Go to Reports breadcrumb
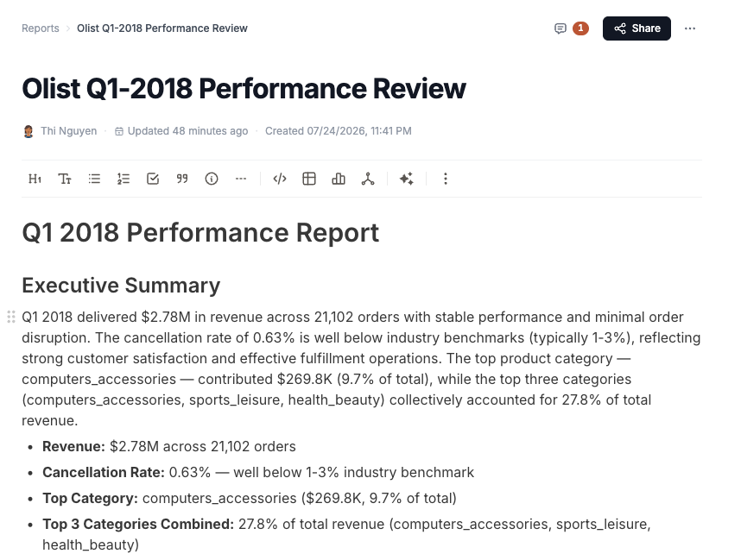The width and height of the screenshot is (741, 560). [x=41, y=28]
